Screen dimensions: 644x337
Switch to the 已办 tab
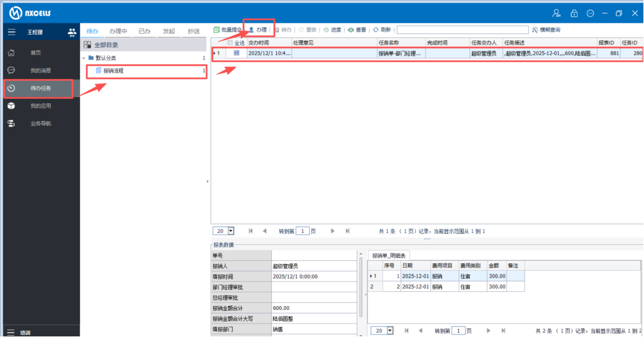tap(144, 31)
